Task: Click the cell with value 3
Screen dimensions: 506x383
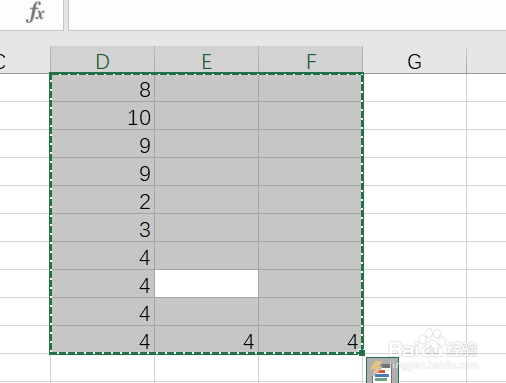Action: tap(102, 227)
